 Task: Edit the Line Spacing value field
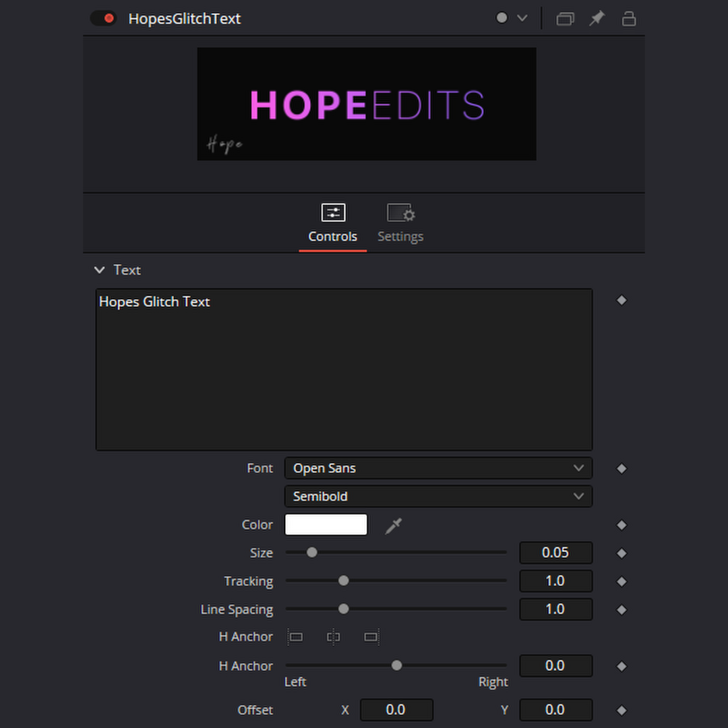(x=555, y=609)
